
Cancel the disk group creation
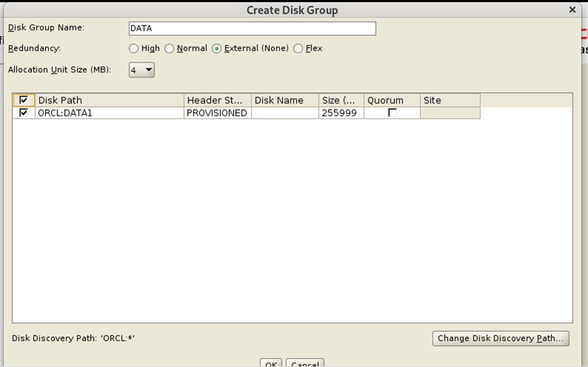pyautogui.click(x=305, y=363)
